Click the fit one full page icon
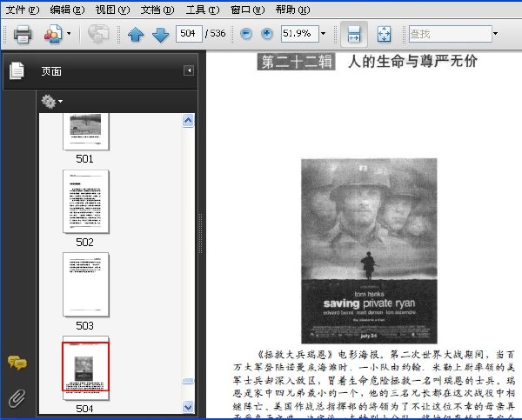The width and height of the screenshot is (522, 420). [x=385, y=34]
